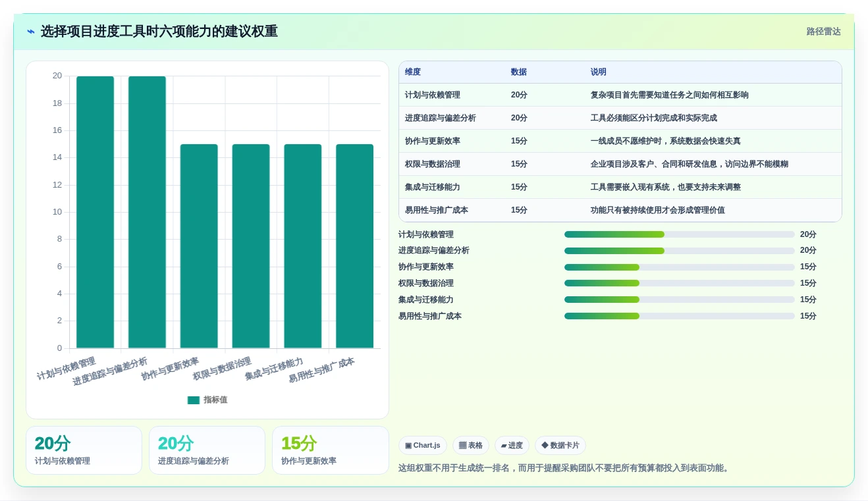This screenshot has height=501, width=868.
Task: Click x-axis label 权限与数据治理 under chart
Action: [x=223, y=369]
